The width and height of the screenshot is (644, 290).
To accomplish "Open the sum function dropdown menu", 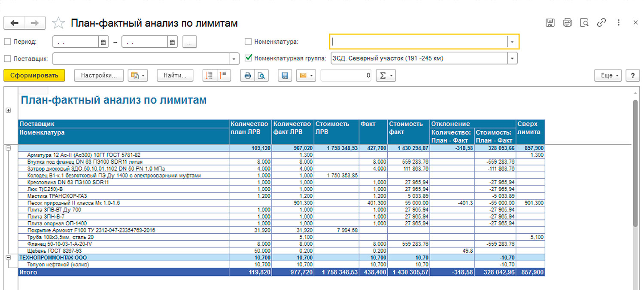I will coord(385,76).
